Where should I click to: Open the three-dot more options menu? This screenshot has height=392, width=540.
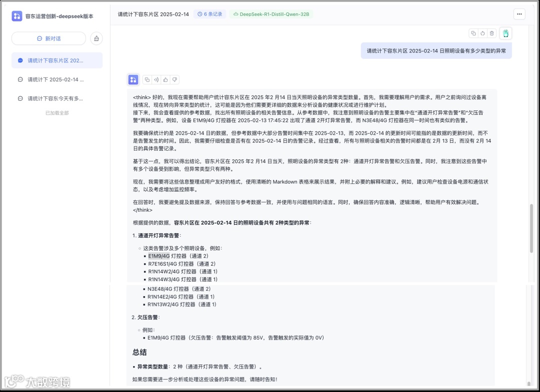click(x=519, y=14)
